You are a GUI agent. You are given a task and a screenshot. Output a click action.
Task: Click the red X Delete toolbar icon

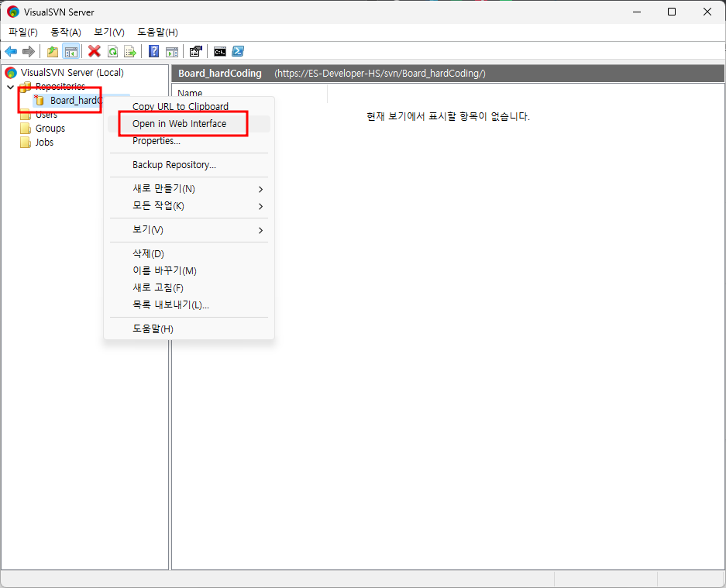pos(95,51)
